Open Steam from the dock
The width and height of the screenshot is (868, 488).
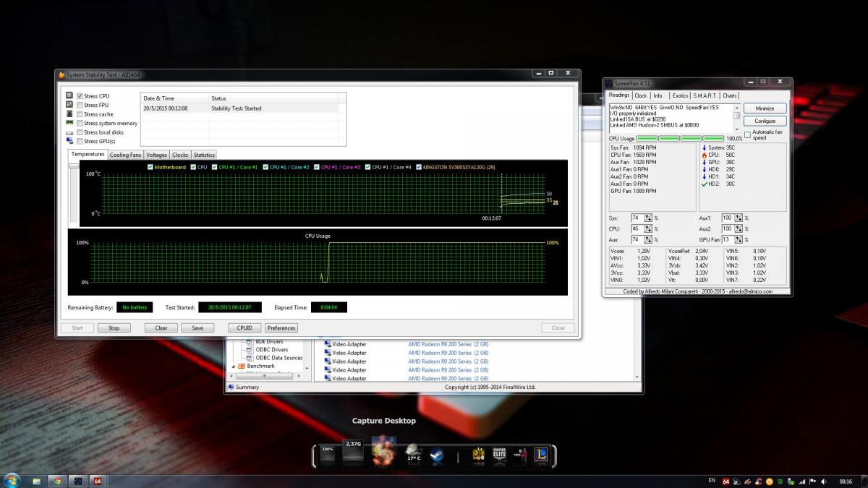click(437, 455)
